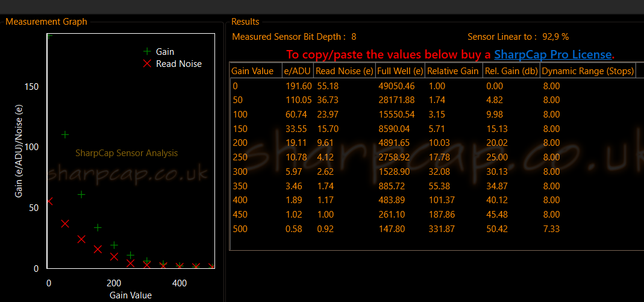Click the Measurement Graph panel title
Screen dimensions: 644x302
tap(46, 22)
